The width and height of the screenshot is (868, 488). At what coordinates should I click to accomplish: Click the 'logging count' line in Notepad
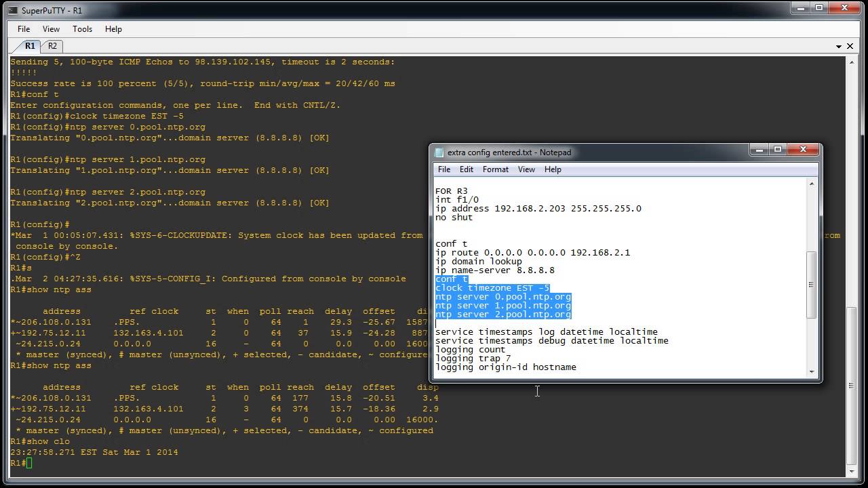pyautogui.click(x=471, y=350)
